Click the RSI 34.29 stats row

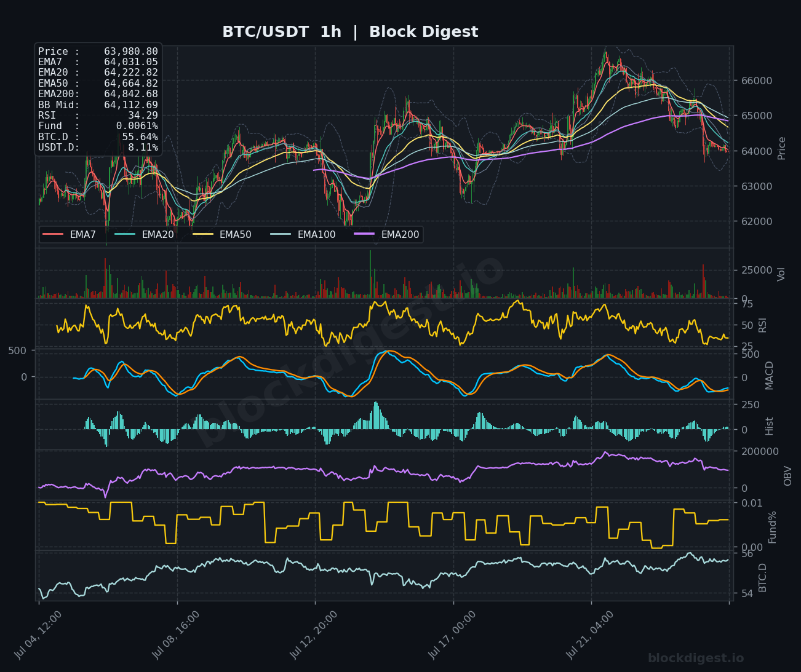98,116
